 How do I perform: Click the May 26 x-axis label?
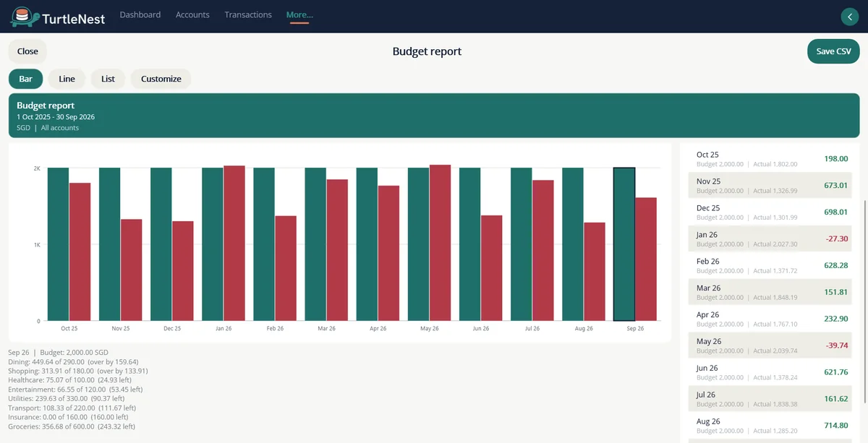pos(430,328)
